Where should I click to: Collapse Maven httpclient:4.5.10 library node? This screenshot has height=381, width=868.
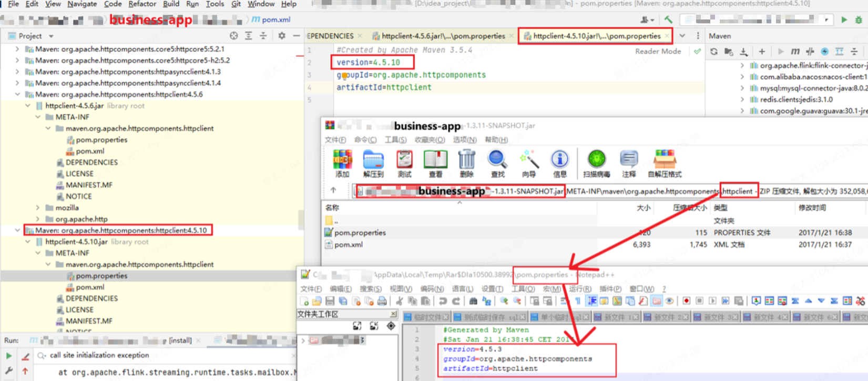tap(17, 230)
